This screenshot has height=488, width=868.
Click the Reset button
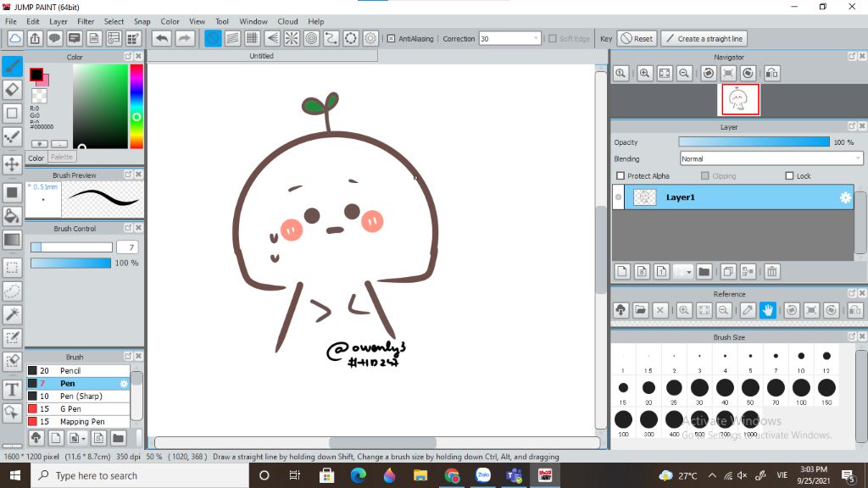pyautogui.click(x=637, y=39)
